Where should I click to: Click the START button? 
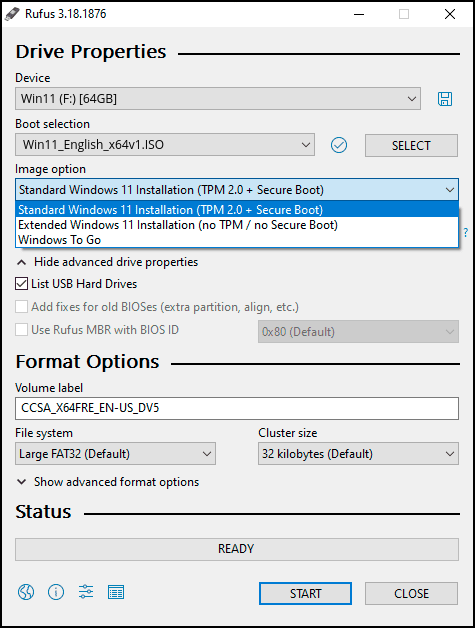click(x=305, y=593)
